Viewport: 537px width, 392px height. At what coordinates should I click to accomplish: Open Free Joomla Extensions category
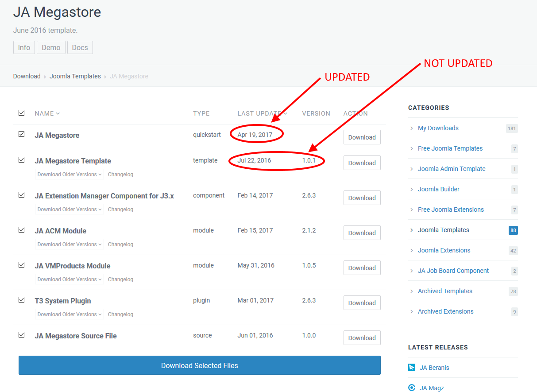click(x=451, y=210)
